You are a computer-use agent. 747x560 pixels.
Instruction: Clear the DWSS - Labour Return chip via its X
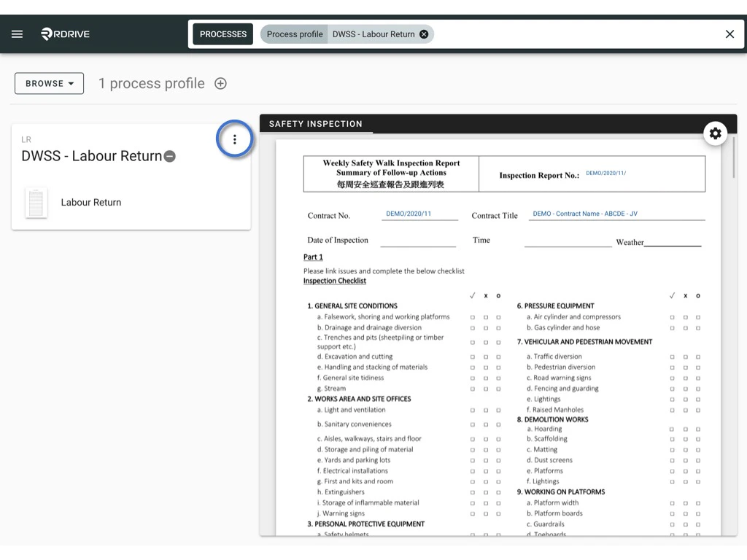(x=423, y=34)
